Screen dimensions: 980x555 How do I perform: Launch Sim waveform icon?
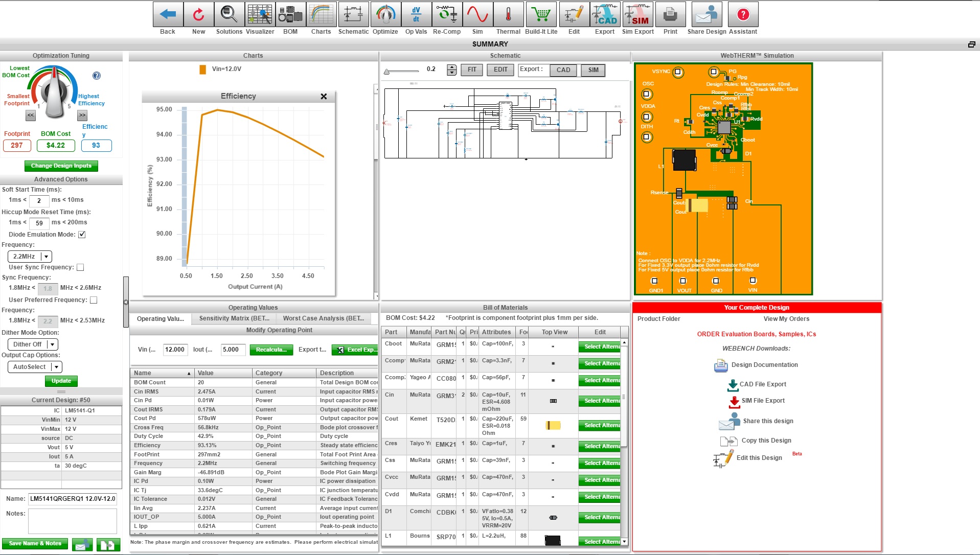[x=477, y=14]
